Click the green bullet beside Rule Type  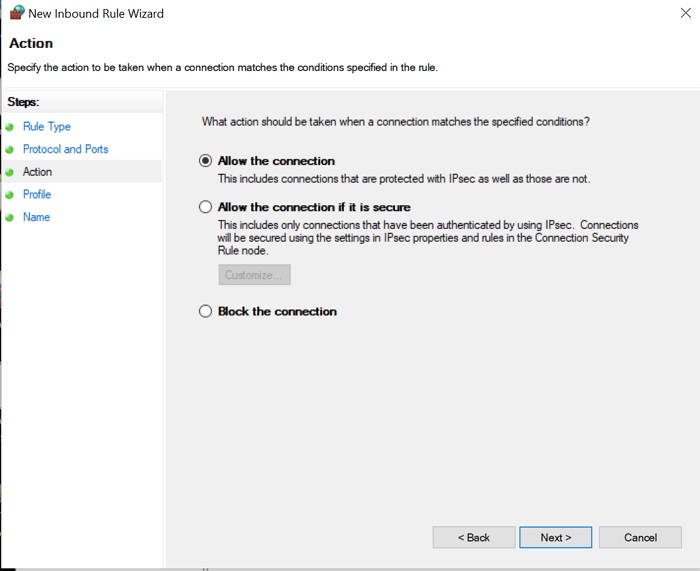[x=10, y=127]
